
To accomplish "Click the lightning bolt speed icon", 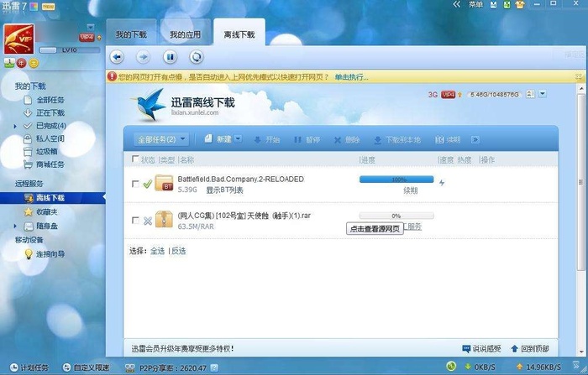I will tap(442, 183).
